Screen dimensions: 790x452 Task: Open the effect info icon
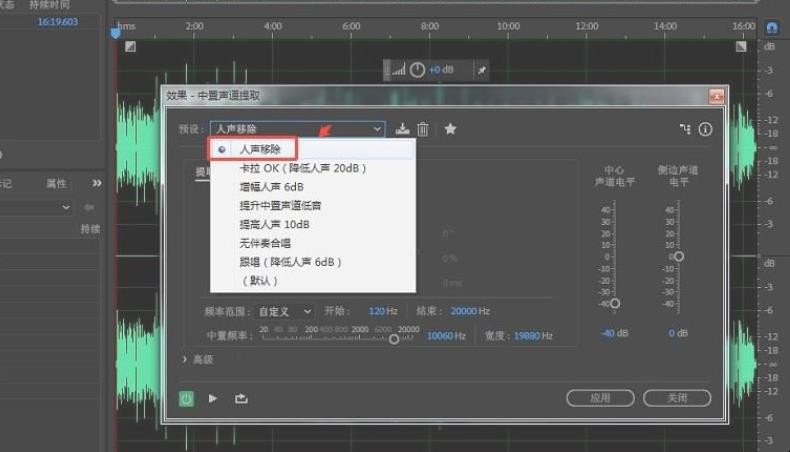tap(705, 130)
